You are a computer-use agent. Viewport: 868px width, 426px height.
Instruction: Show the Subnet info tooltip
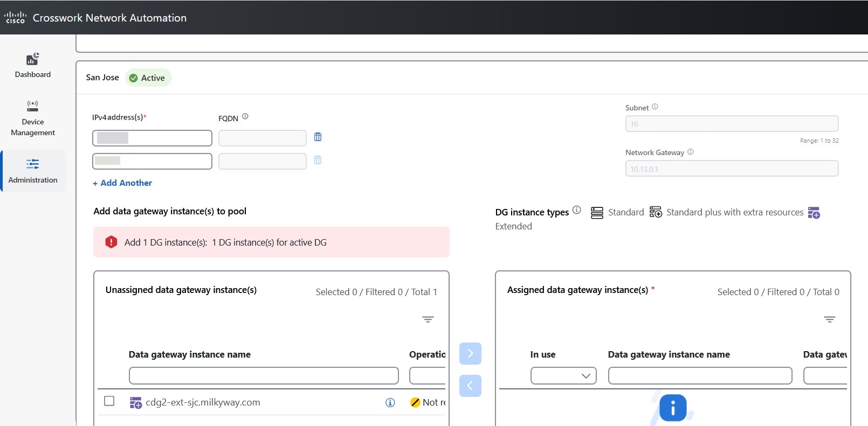[655, 107]
